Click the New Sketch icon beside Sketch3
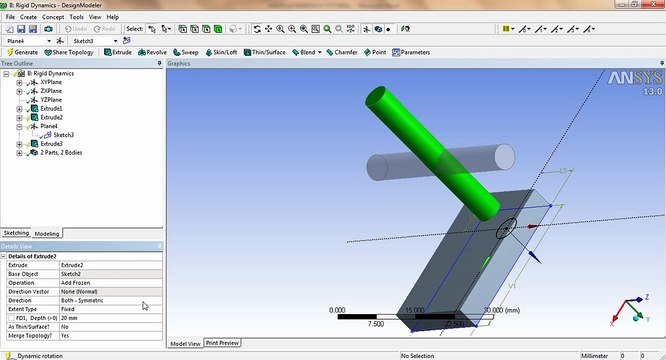Screen dimensions: 666x360 (x=127, y=41)
